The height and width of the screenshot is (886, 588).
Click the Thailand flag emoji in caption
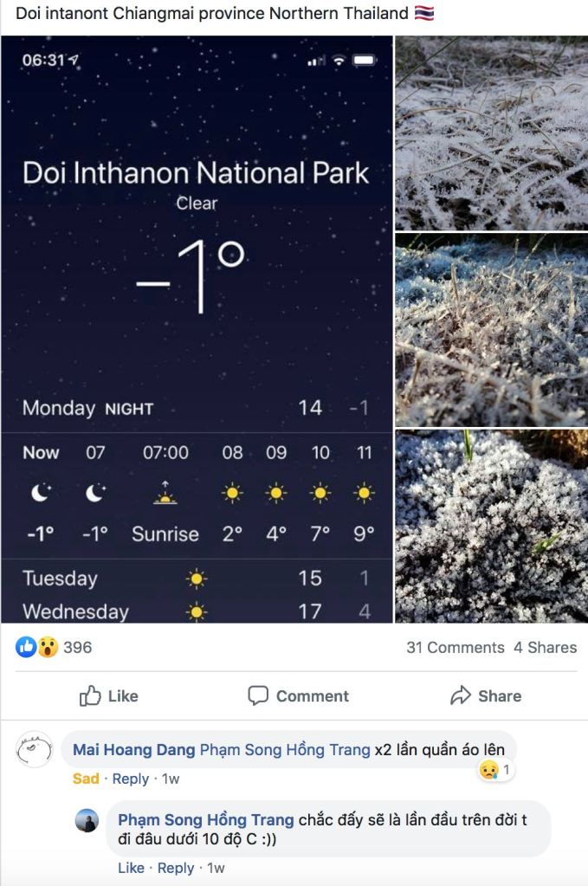pyautogui.click(x=424, y=14)
